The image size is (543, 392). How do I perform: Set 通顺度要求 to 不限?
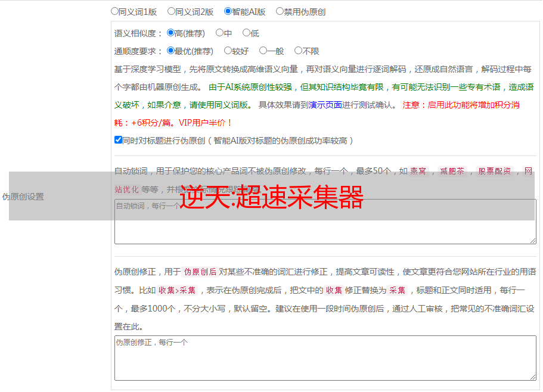coord(298,51)
